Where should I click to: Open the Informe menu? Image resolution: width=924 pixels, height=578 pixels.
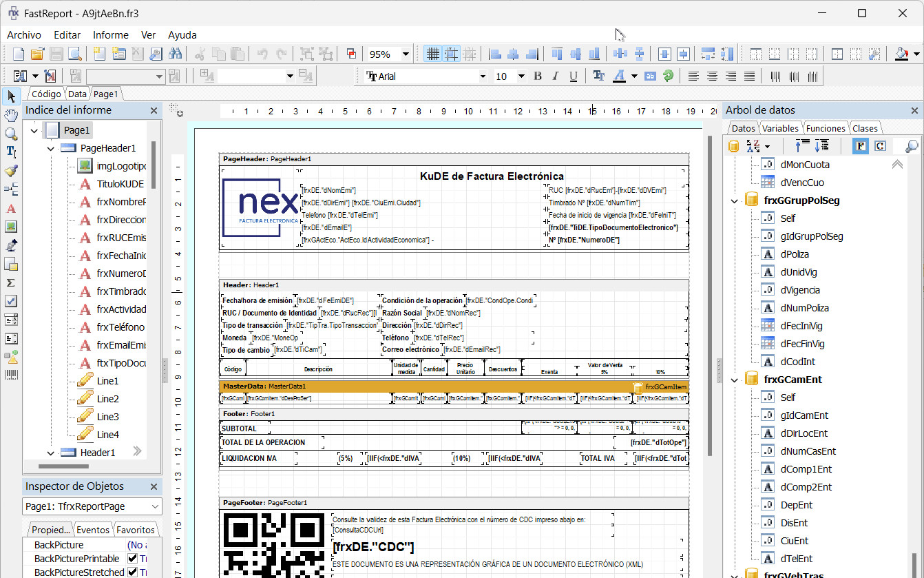[x=111, y=35]
